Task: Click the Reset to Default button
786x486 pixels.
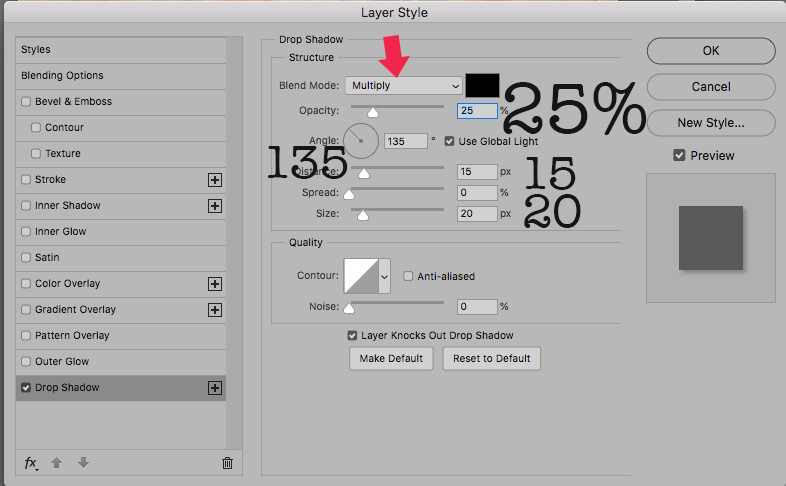Action: [x=491, y=359]
